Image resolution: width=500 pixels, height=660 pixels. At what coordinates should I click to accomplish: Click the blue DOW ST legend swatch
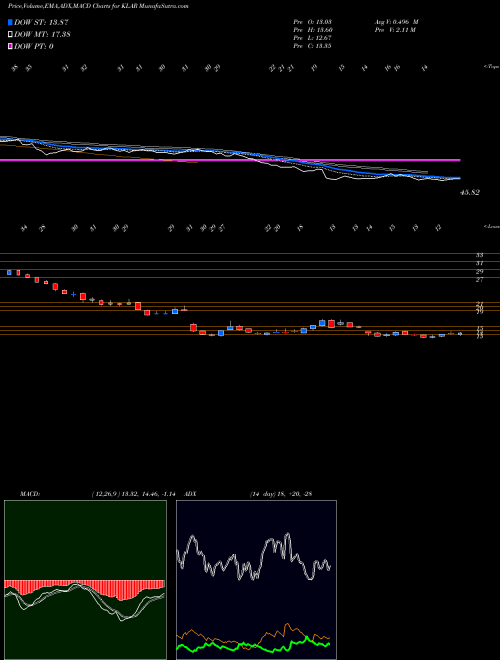tap(10, 22)
